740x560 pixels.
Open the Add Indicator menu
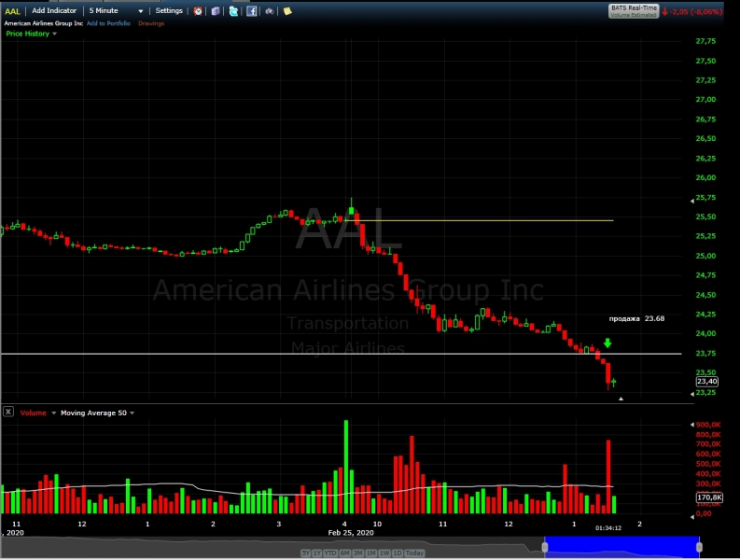pyautogui.click(x=54, y=10)
